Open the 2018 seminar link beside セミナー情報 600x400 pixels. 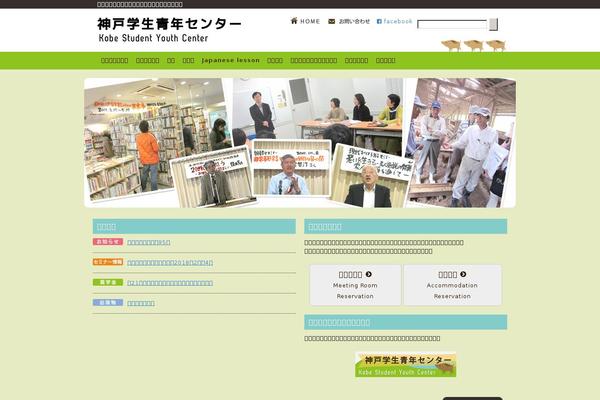pyautogui.click(x=170, y=263)
